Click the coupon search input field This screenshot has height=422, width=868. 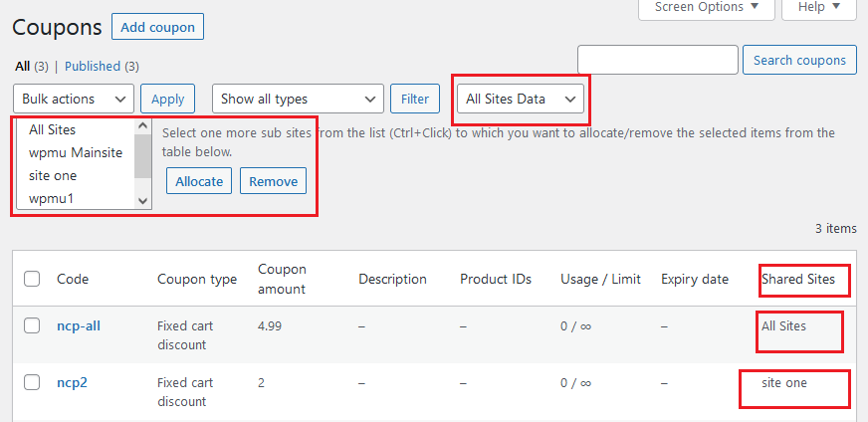[657, 60]
